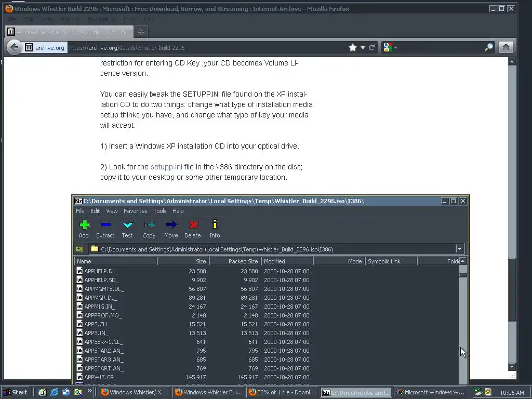
Task: Click the rightmost system tray icon beside clock
Action: 487,392
